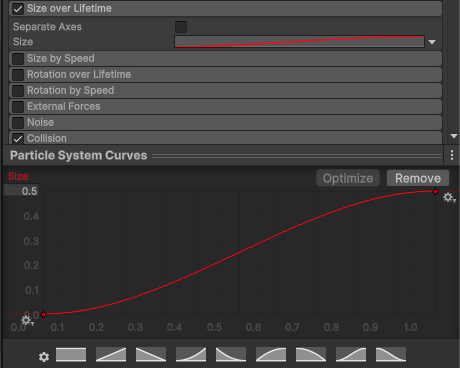
Task: Open curve presets gear menu
Action: (44, 357)
